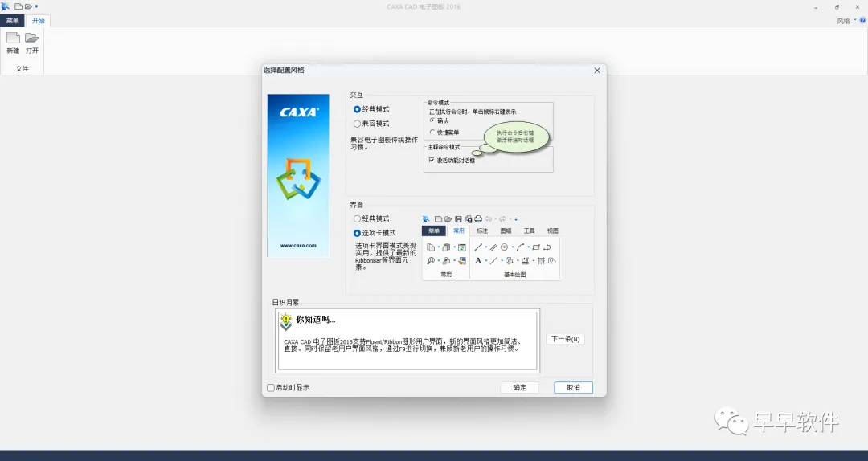Image resolution: width=868 pixels, height=461 pixels.
Task: Select 经典模式 under 界面
Action: click(371, 218)
